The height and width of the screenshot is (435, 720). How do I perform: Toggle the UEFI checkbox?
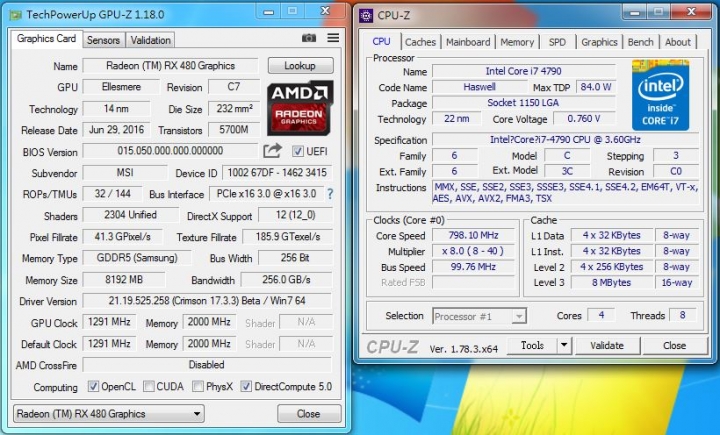(298, 151)
